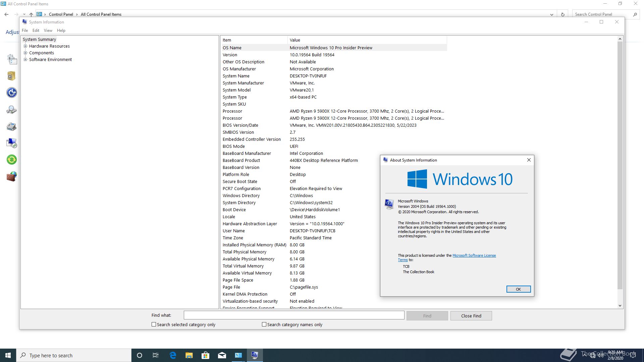This screenshot has width=644, height=362.
Task: Open Microsoft Software License Terms link
Action: (474, 255)
